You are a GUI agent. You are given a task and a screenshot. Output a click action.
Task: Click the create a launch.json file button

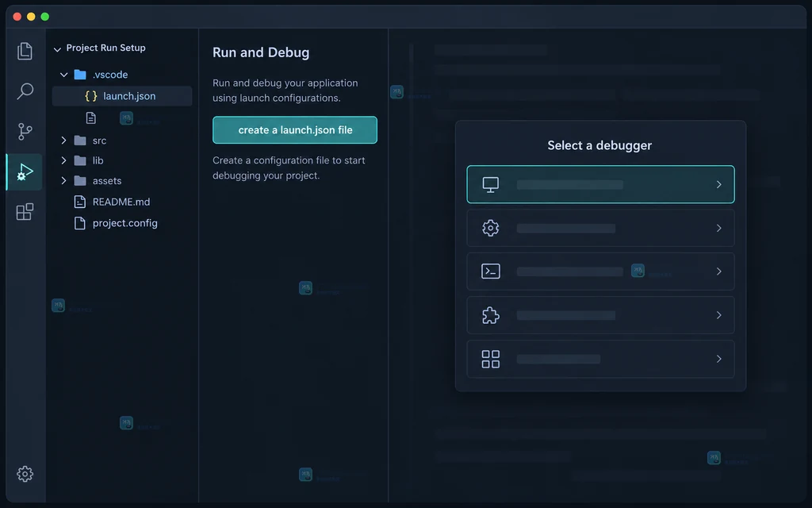(x=295, y=130)
